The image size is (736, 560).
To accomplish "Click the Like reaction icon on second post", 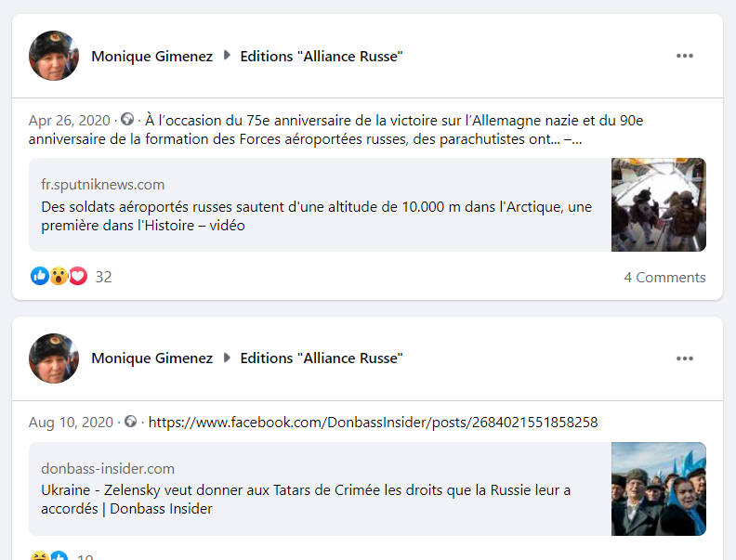I will (59, 556).
